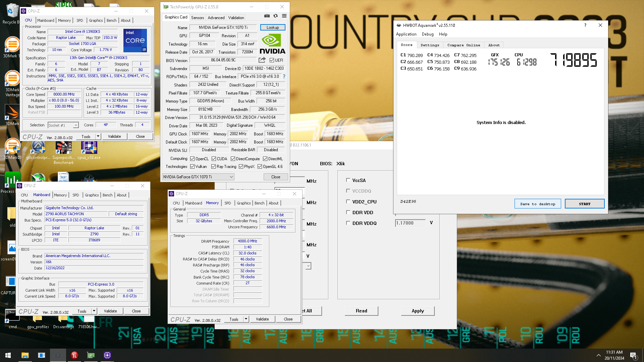Click the help question mark in Aquamark window
Viewport: 644px width, 362px height.
click(x=585, y=25)
